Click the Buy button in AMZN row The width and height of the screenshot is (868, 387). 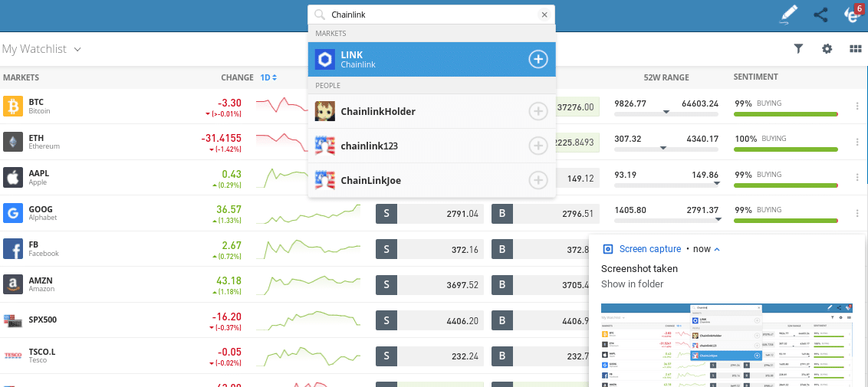(x=502, y=285)
